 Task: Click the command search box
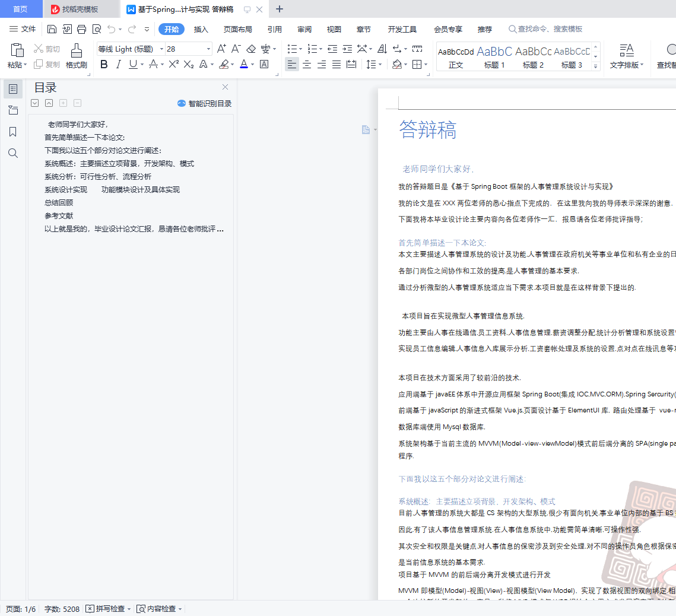pos(546,29)
